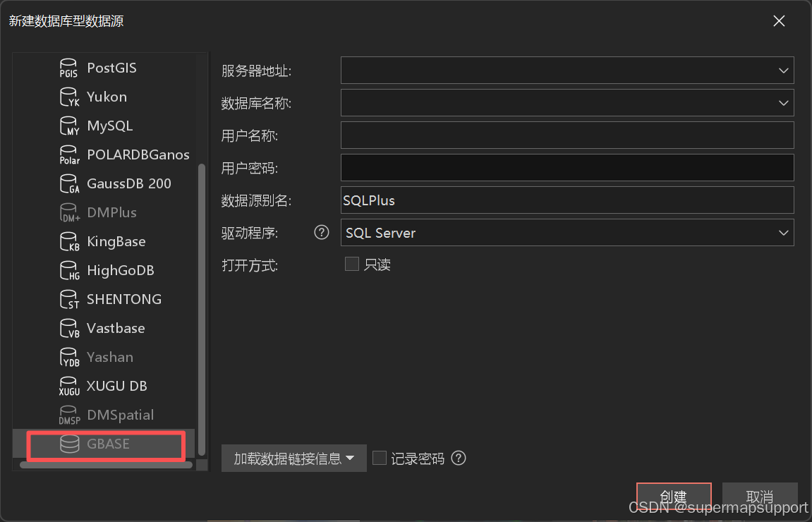
Task: Choose the MySQL database icon
Action: 69,126
